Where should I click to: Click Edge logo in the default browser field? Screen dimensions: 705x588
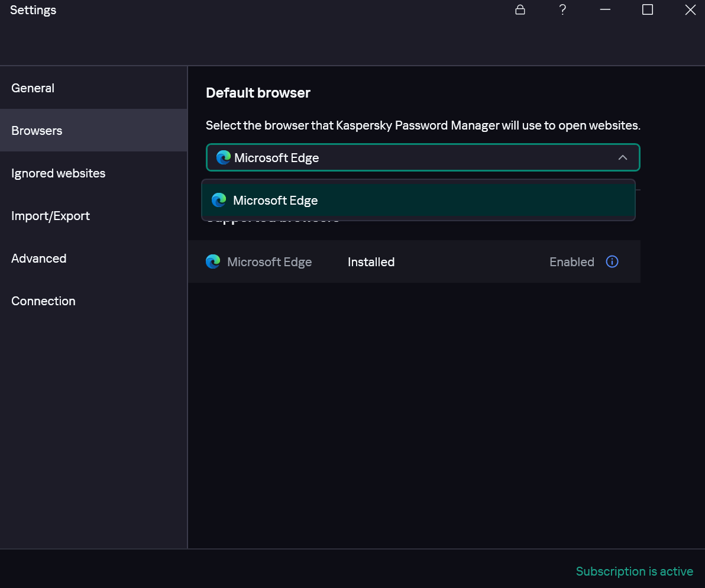click(223, 158)
